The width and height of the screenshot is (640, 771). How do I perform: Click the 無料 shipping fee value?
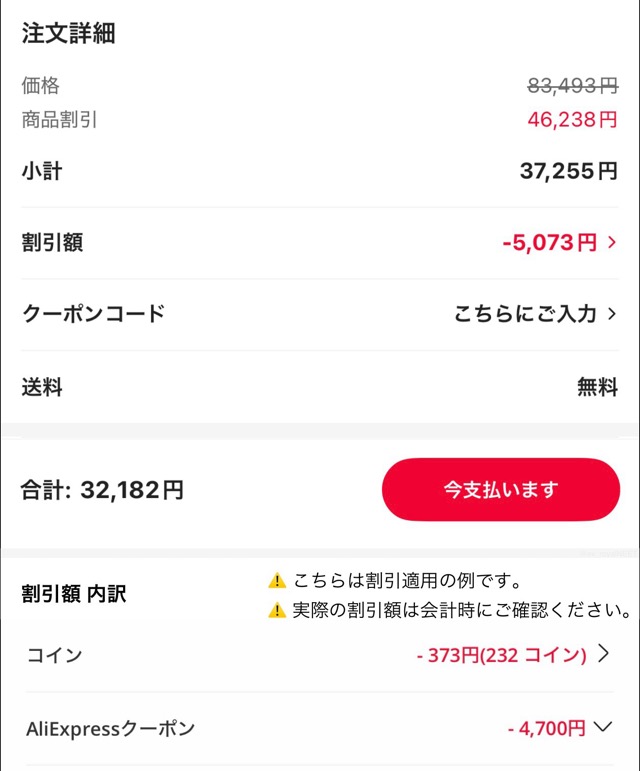(x=597, y=387)
